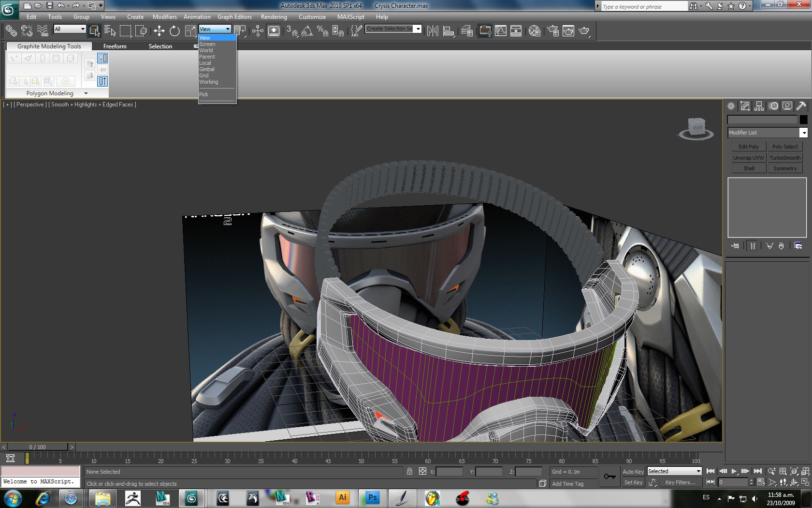Toggle the Spinner Snap button
This screenshot has width=812, height=508.
pos(338,31)
